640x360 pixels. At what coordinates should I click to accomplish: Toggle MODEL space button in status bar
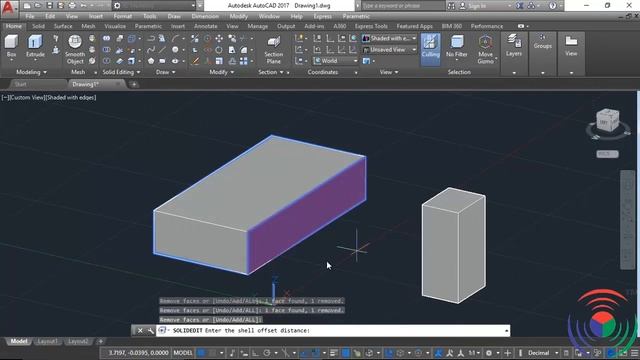pos(183,353)
